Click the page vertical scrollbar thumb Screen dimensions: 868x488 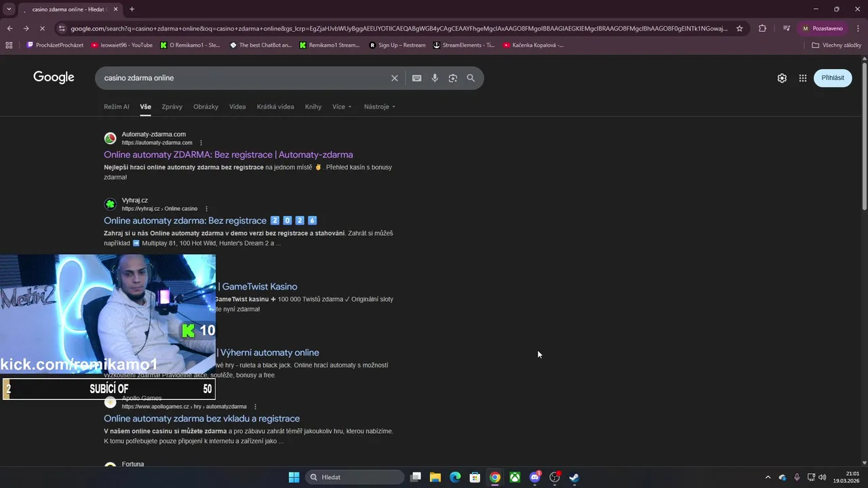[864, 136]
